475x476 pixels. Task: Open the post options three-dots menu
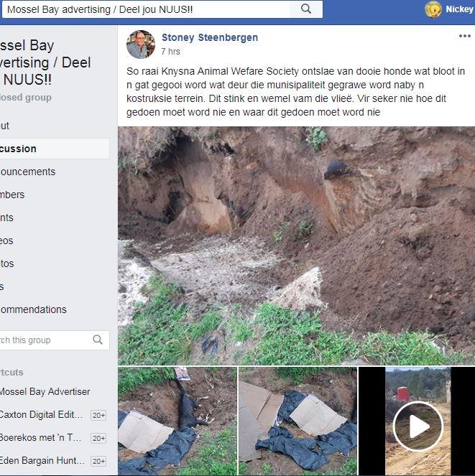click(x=465, y=36)
